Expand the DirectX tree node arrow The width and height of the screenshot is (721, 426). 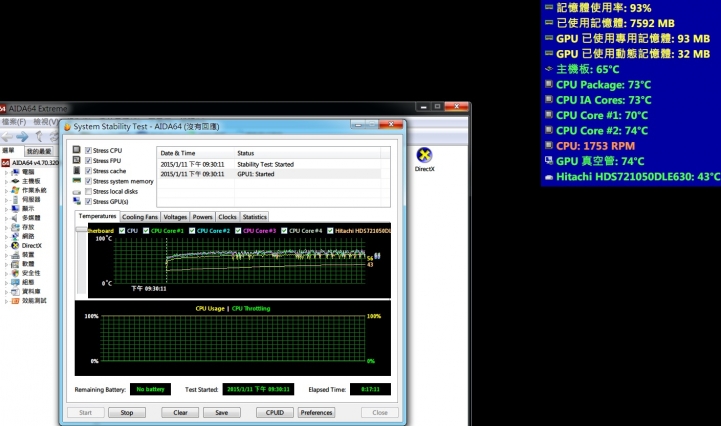click(6, 246)
